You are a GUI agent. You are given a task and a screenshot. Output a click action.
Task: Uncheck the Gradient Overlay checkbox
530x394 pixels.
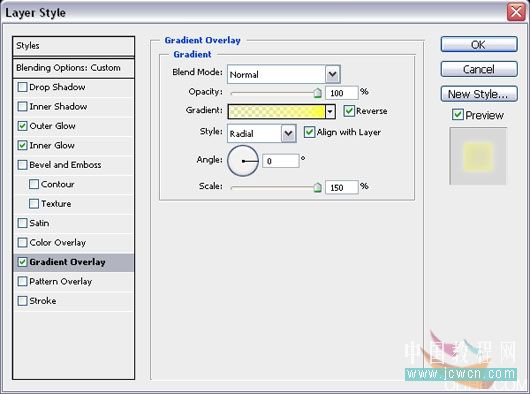point(22,262)
